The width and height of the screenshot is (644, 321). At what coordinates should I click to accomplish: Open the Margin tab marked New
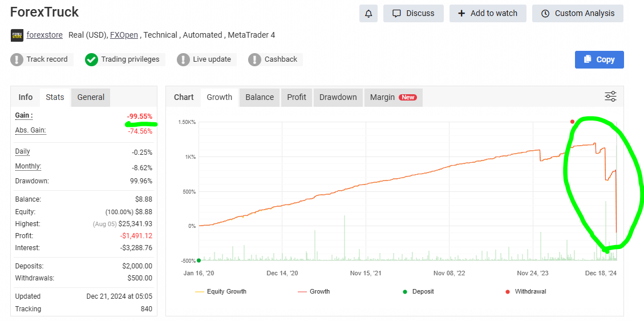pos(393,98)
